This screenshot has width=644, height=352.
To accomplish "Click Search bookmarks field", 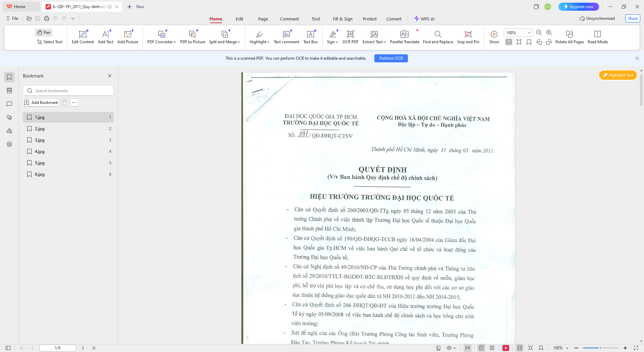I will pyautogui.click(x=68, y=91).
